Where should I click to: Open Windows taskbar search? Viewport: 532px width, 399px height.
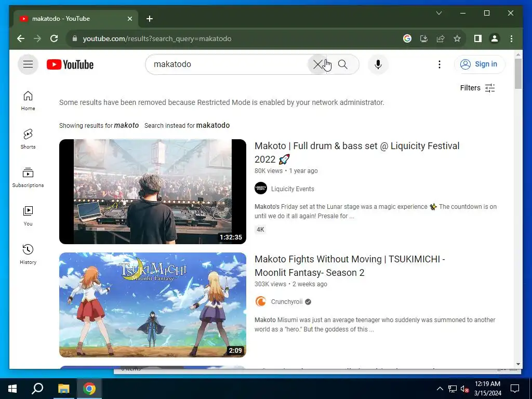(x=37, y=389)
